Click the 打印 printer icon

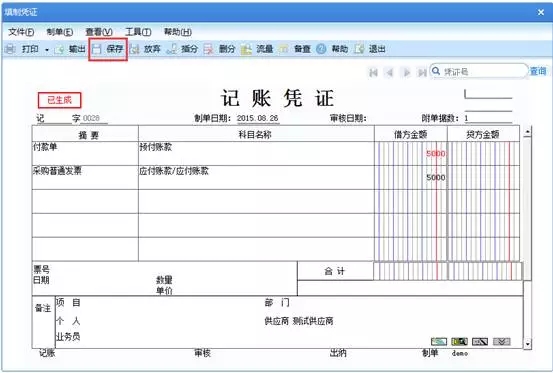(x=10, y=49)
